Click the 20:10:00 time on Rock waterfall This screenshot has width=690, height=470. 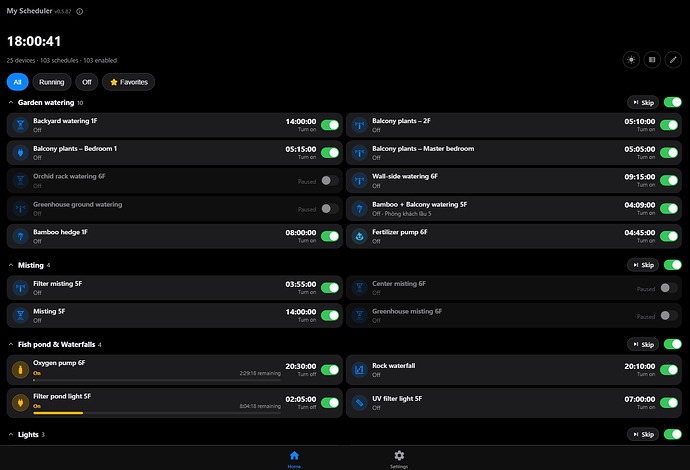(639, 366)
